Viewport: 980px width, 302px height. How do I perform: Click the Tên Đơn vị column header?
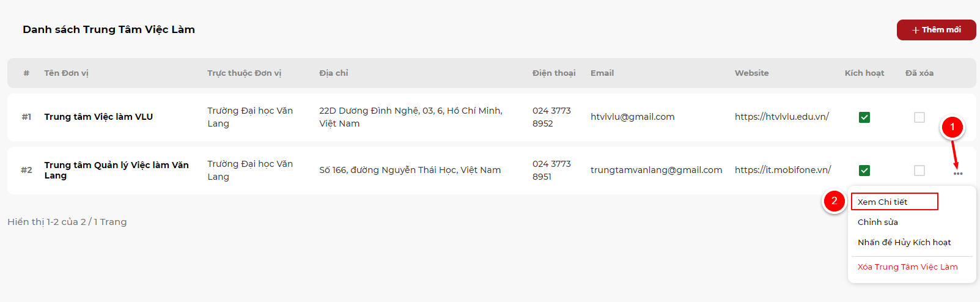pyautogui.click(x=66, y=73)
